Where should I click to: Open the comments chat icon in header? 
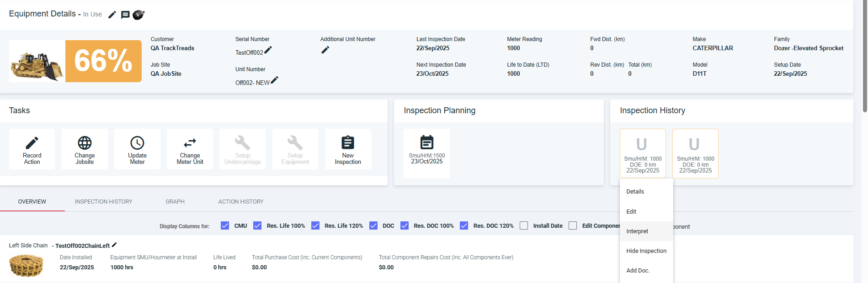point(125,15)
